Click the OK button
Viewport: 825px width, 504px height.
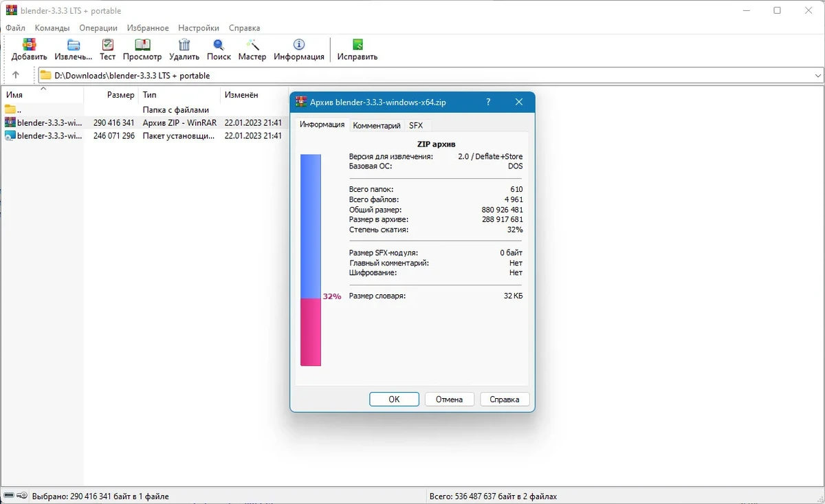click(394, 399)
